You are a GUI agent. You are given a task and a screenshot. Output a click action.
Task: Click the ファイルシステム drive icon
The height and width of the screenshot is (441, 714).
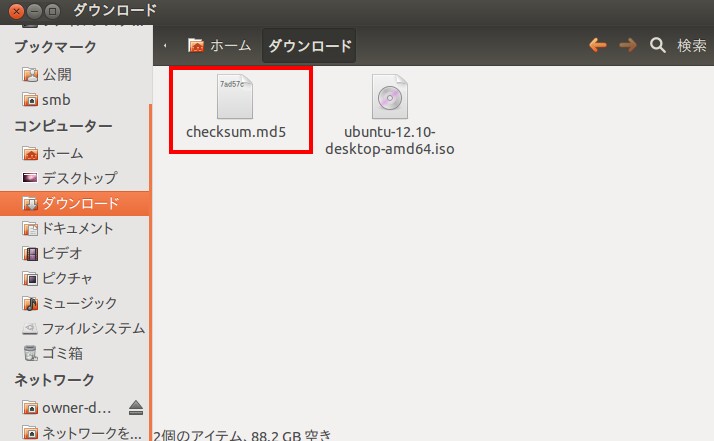(x=30, y=328)
